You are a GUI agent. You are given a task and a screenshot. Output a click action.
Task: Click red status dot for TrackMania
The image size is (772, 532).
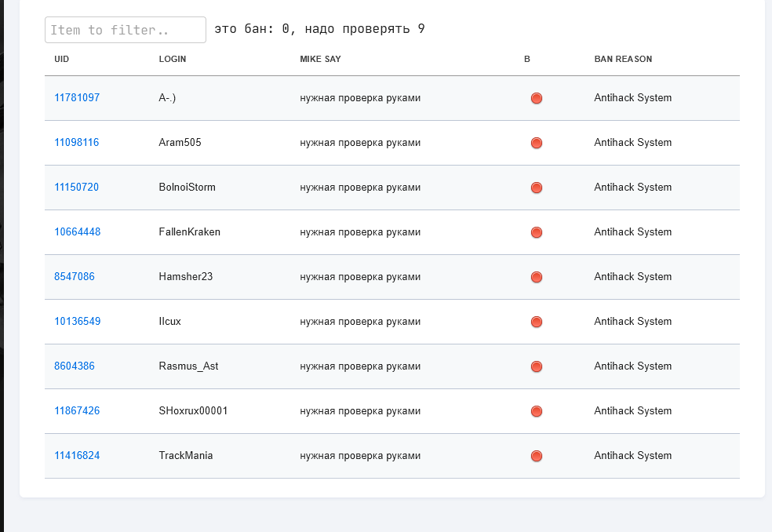point(537,456)
